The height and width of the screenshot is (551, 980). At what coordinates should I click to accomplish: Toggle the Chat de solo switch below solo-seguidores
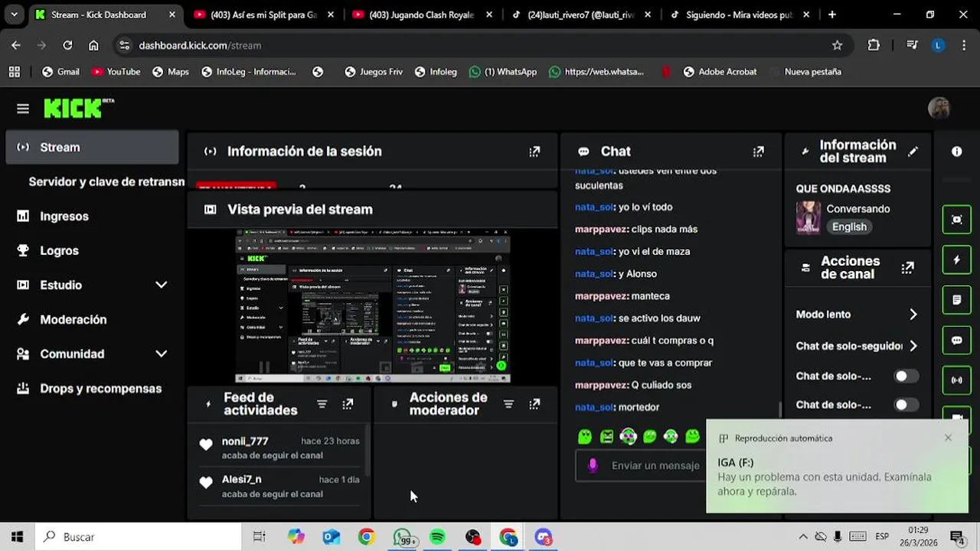tap(906, 376)
